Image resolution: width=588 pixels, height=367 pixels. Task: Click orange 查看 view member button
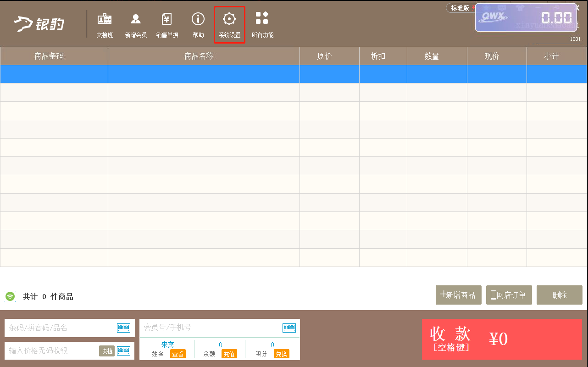pyautogui.click(x=178, y=354)
